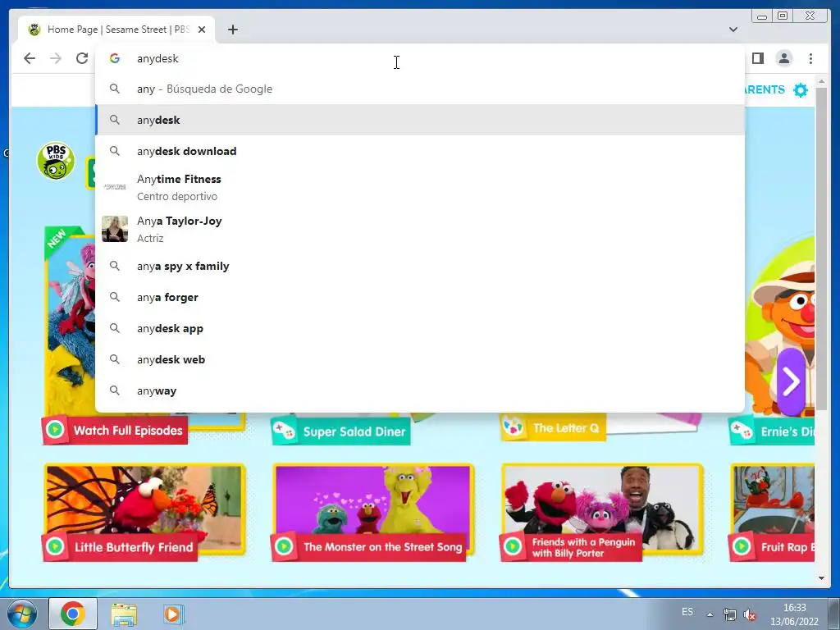Choose 'anya forger' suggestion
The image size is (840, 630).
pos(420,297)
